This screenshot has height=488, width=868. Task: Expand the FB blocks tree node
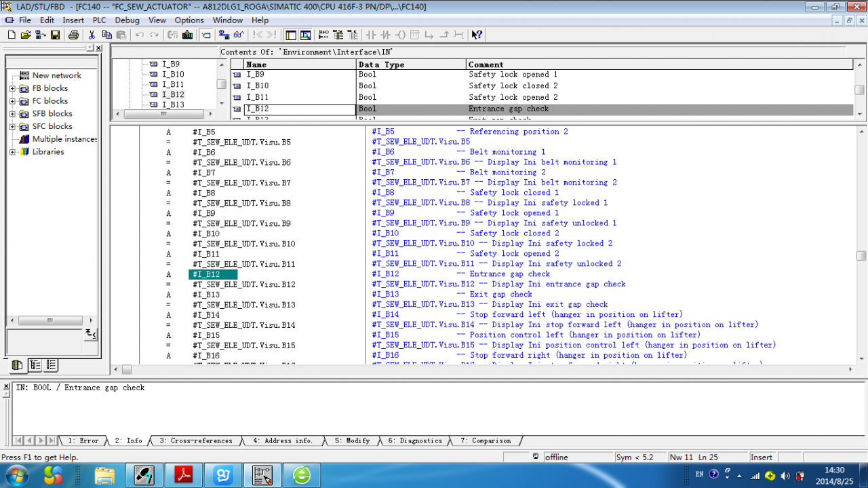click(x=13, y=88)
